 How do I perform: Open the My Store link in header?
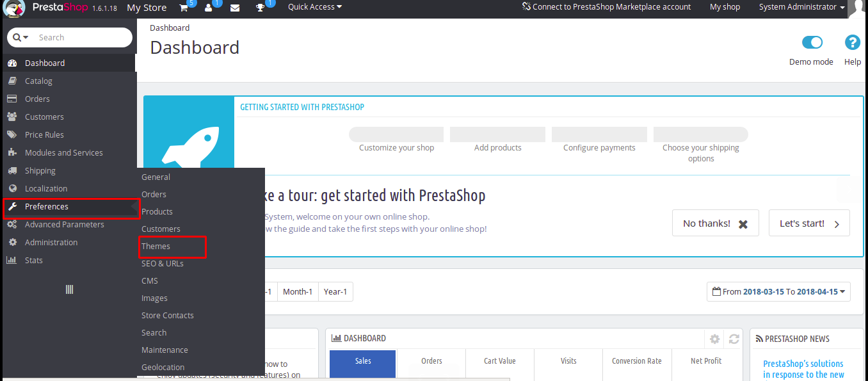coord(147,8)
